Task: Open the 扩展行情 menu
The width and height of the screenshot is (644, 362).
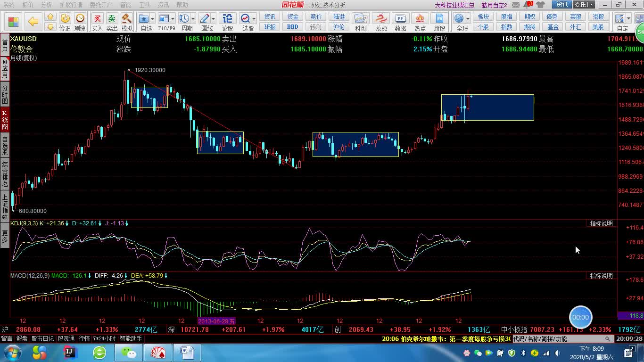Action: [x=71, y=5]
